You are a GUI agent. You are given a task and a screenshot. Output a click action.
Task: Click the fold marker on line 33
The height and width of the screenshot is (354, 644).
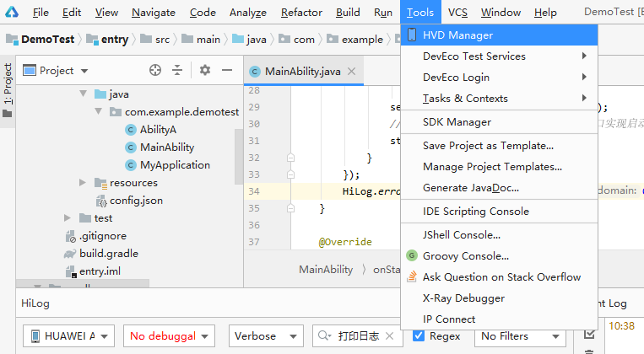291,174
